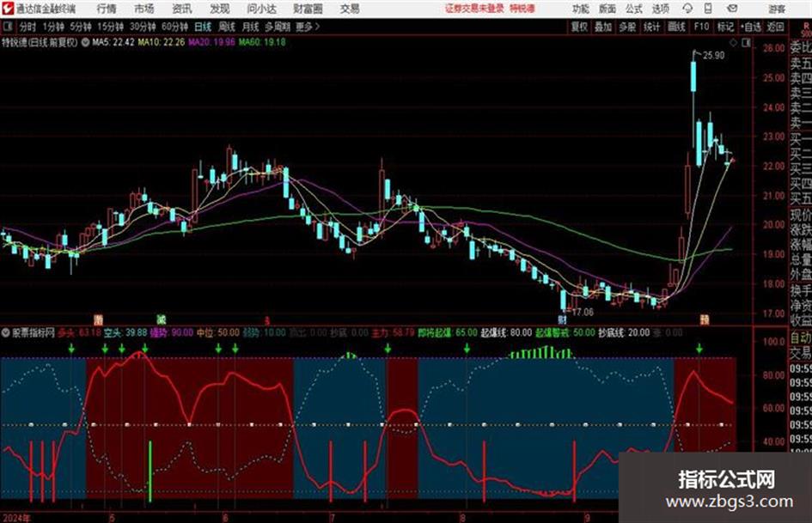Click the 25.90 high price label
The height and width of the screenshot is (523, 812).
coord(713,56)
